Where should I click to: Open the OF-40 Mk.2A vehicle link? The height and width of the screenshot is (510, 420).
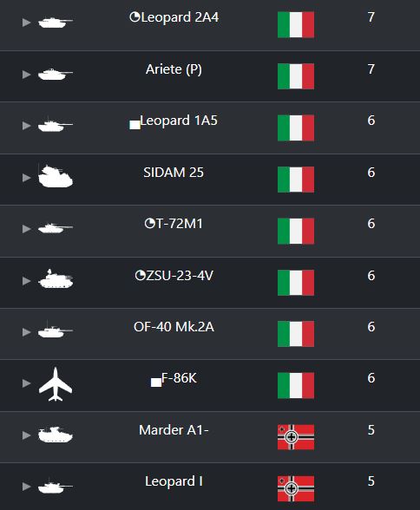(x=174, y=327)
